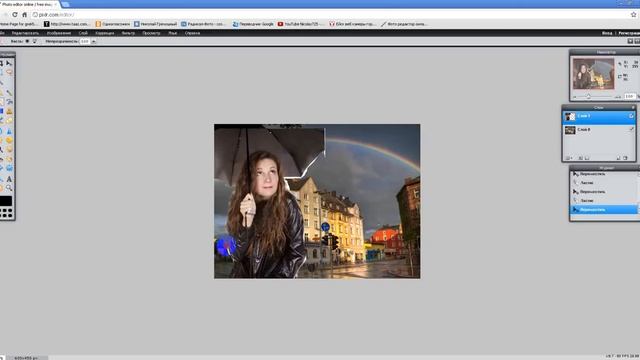Open the Слой menu
Screen dimensions: 640x360
coord(83,33)
